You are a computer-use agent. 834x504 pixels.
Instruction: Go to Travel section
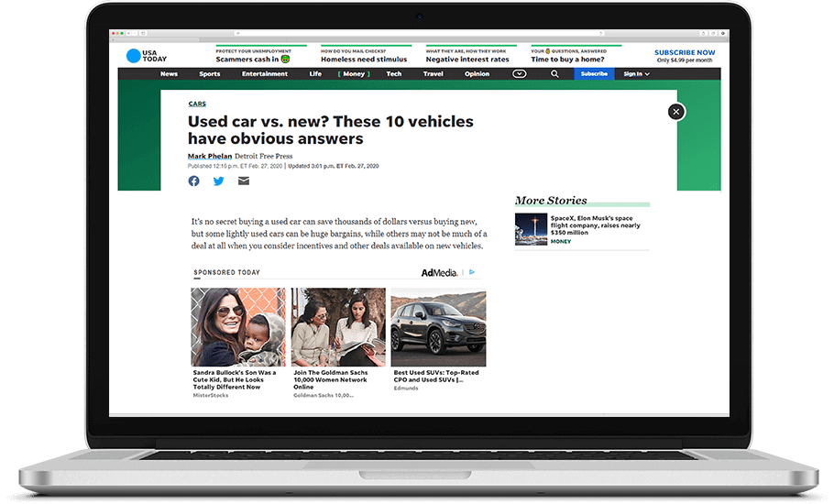pyautogui.click(x=433, y=74)
